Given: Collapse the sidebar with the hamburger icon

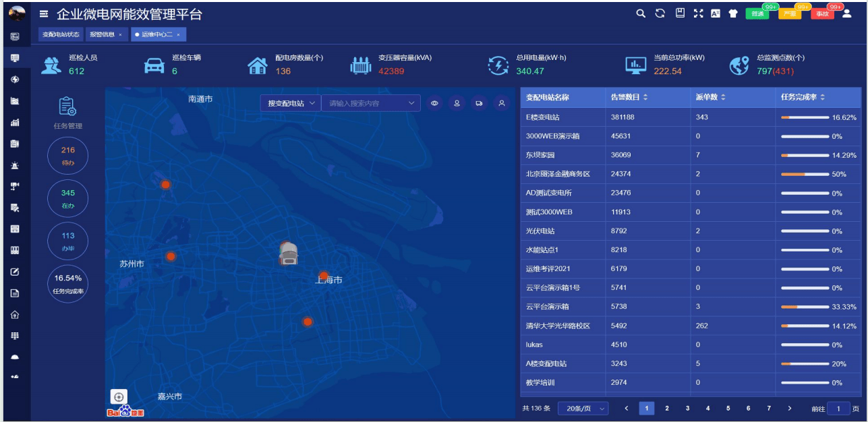Looking at the screenshot, I should [44, 14].
